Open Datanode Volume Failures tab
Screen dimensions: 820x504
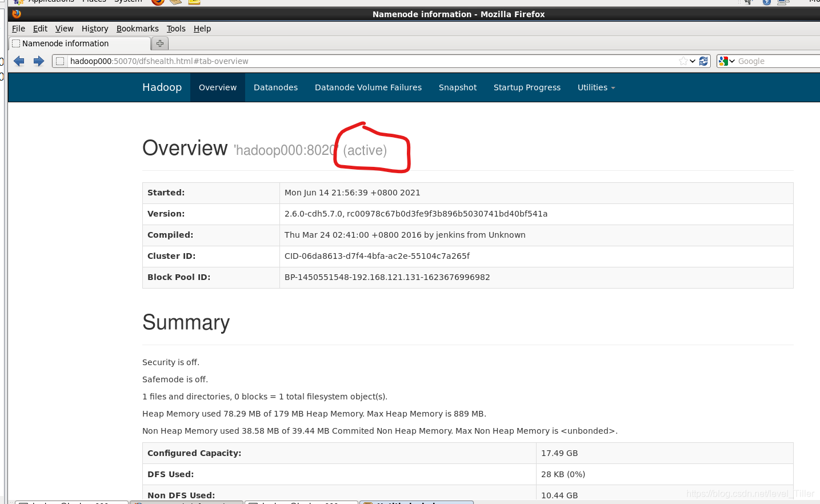tap(368, 87)
